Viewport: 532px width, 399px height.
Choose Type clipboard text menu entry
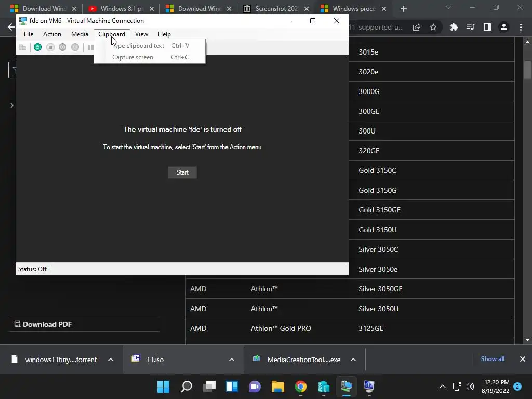coord(150,46)
